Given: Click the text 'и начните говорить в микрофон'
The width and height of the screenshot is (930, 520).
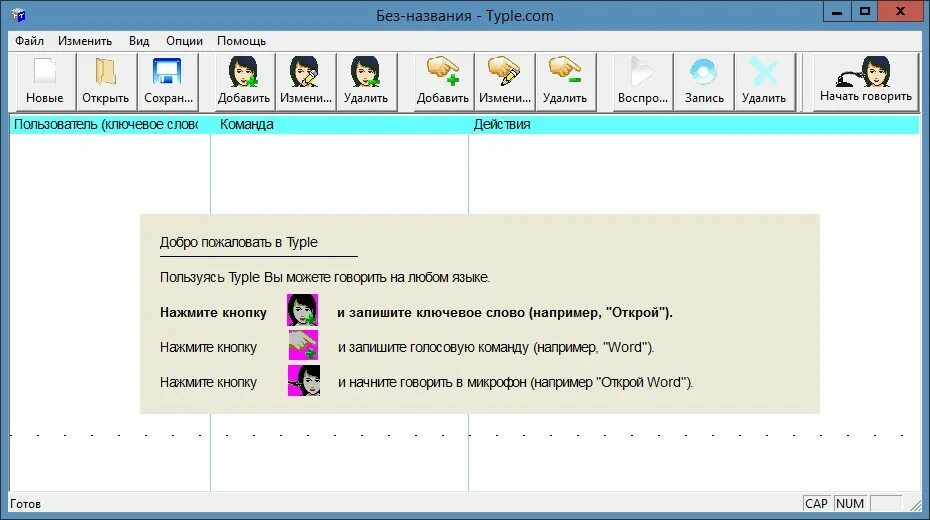Looking at the screenshot, I should pos(432,382).
